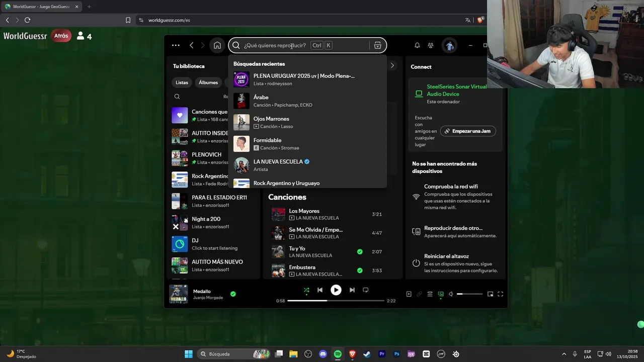Mute the Spotify volume
This screenshot has height=362, width=644.
tap(451, 294)
